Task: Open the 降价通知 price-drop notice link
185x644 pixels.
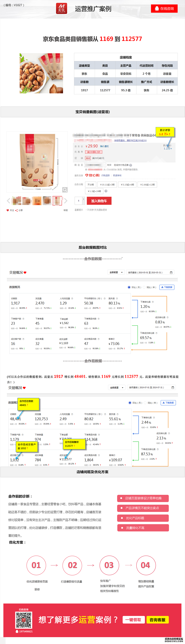Action: [x=105, y=146]
